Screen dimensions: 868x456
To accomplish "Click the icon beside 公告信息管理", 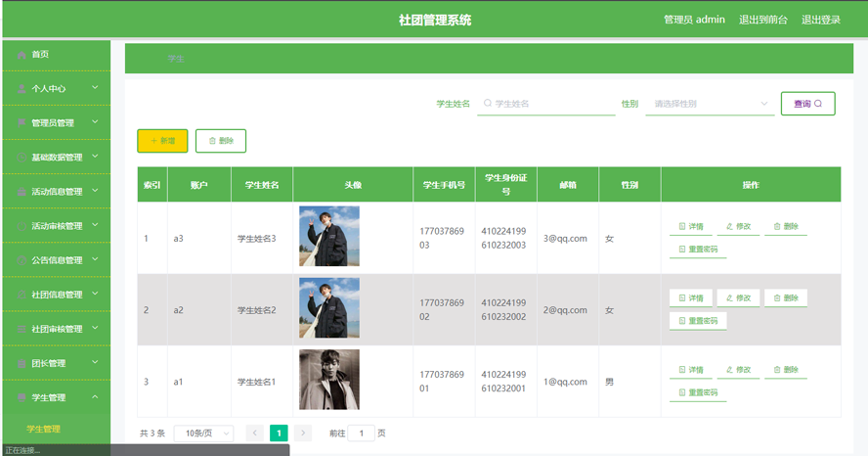I will [22, 260].
